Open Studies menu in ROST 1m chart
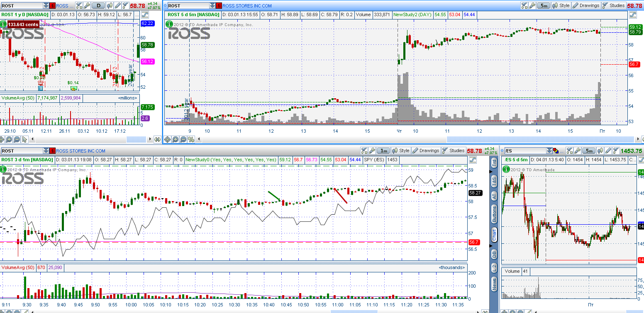The width and height of the screenshot is (644, 313). (x=453, y=151)
